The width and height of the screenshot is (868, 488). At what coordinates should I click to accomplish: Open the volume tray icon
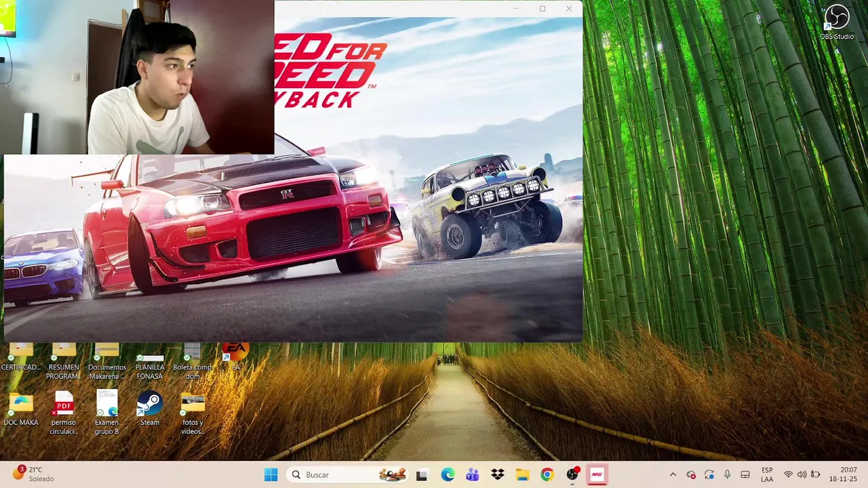[x=802, y=474]
